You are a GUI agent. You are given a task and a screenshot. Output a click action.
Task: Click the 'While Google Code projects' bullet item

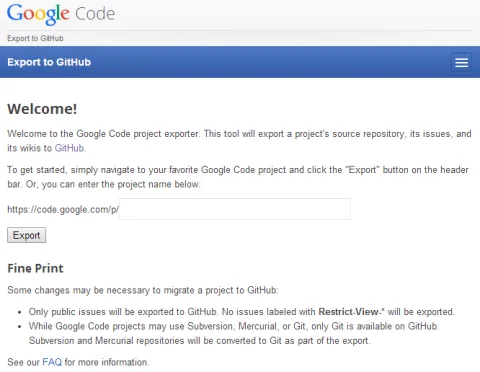(234, 333)
